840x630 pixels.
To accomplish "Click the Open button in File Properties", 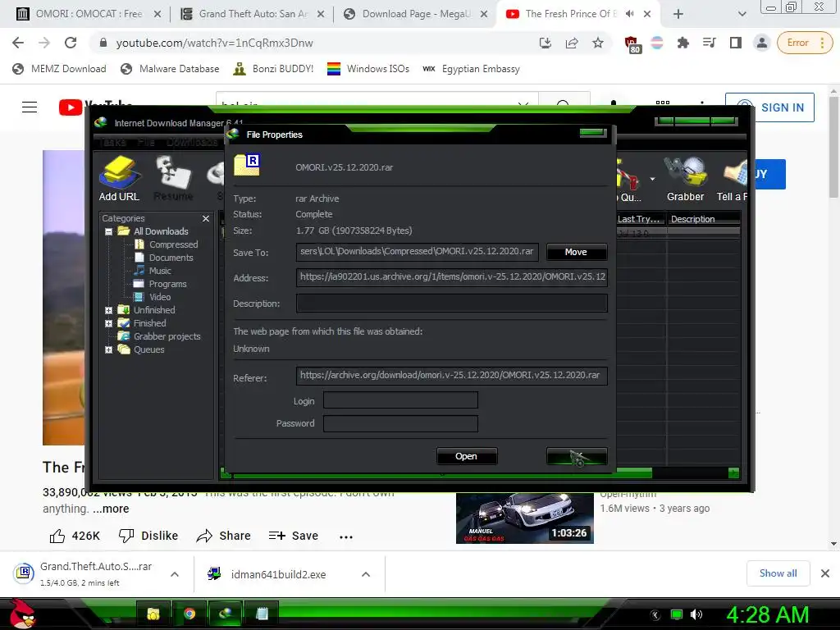I will [x=467, y=456].
